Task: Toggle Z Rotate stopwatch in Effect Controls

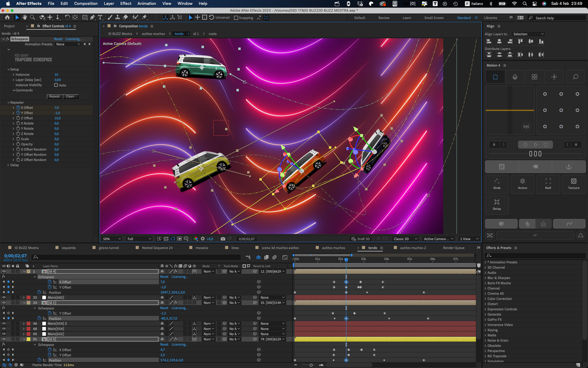Action: click(x=18, y=134)
